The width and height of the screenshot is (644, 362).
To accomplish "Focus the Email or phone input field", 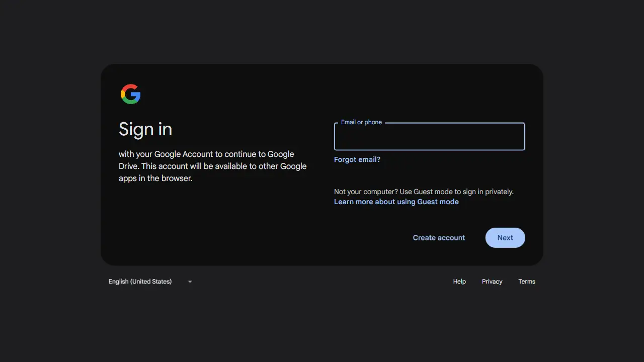I will [429, 136].
